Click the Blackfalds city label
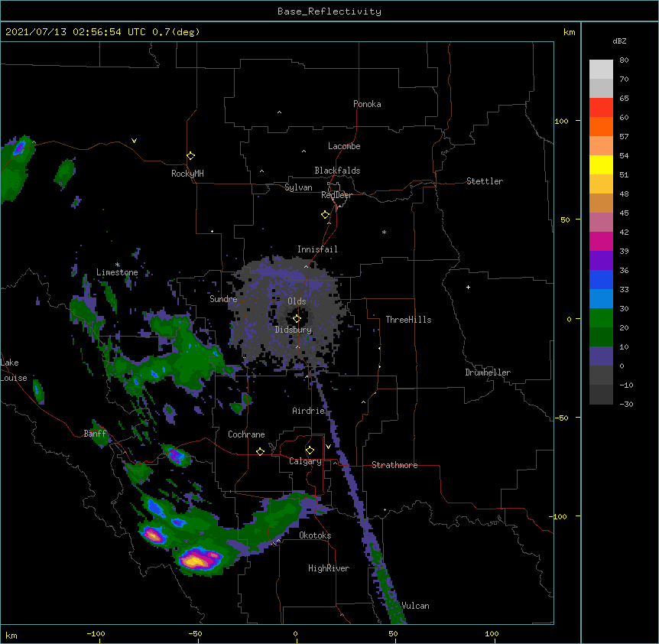This screenshot has width=659, height=644. pyautogui.click(x=337, y=171)
